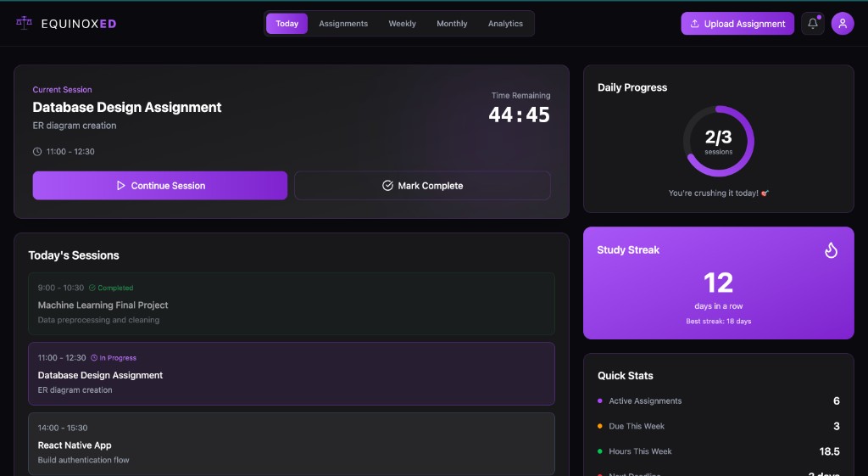Mark the current session complete

[422, 186]
